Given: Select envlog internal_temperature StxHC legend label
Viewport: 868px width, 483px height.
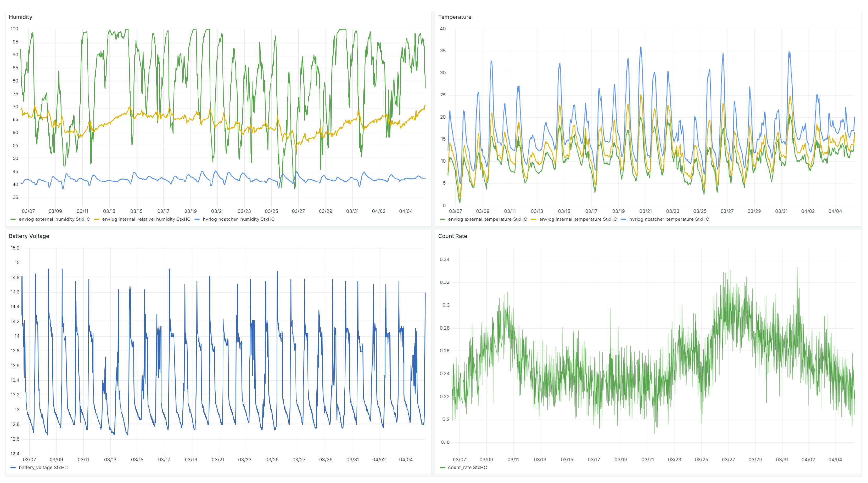Looking at the screenshot, I should [578, 219].
